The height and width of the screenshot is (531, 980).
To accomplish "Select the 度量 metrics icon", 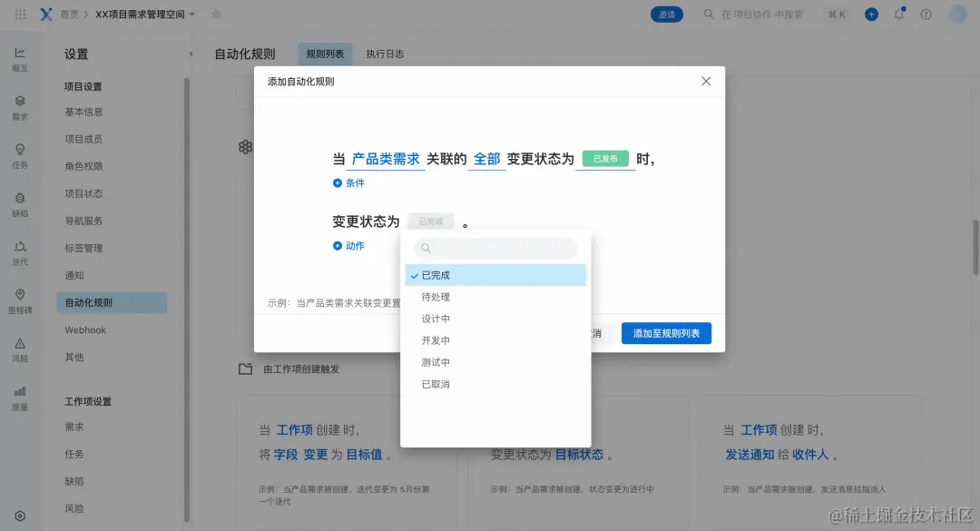I will pyautogui.click(x=20, y=399).
